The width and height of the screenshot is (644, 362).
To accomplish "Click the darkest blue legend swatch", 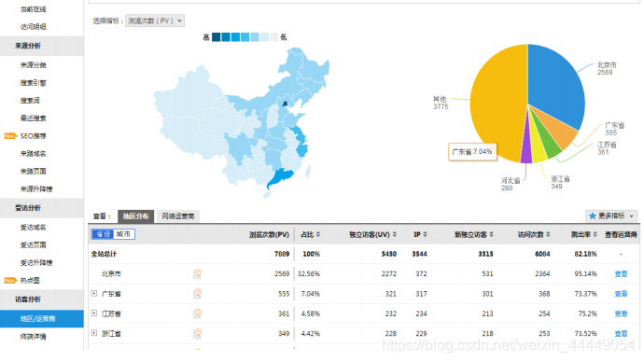I will pyautogui.click(x=216, y=37).
